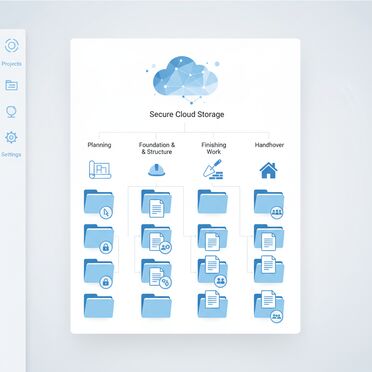The image size is (372, 372).
Task: Open second Planning folder with lock badge
Action: [99, 238]
